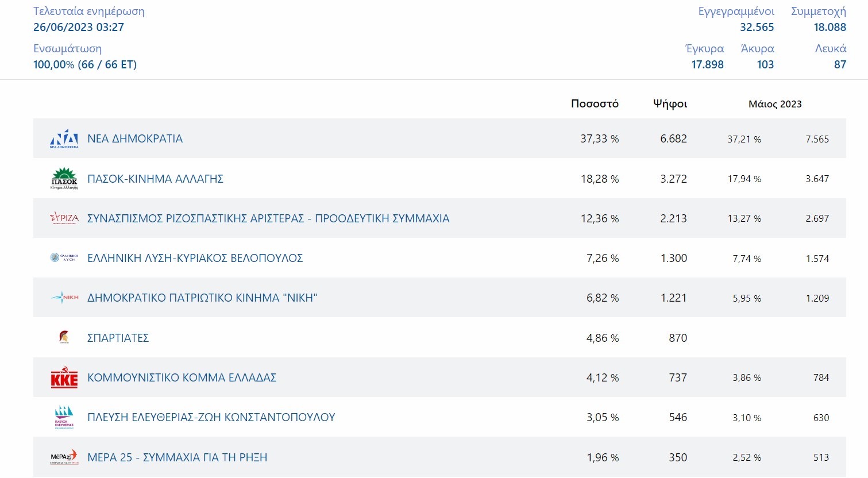Screen dimensions: 868x478
Task: Click SYRIZA May percentage 13,27 %
Action: click(x=744, y=218)
